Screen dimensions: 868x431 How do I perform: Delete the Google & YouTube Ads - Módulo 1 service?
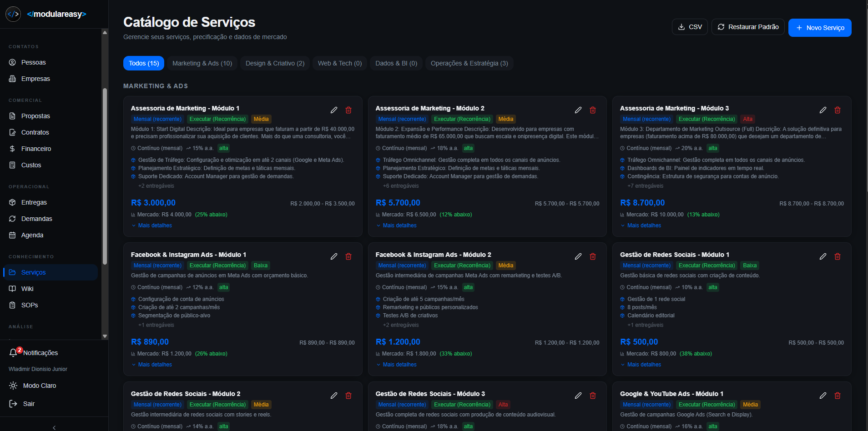pyautogui.click(x=837, y=396)
